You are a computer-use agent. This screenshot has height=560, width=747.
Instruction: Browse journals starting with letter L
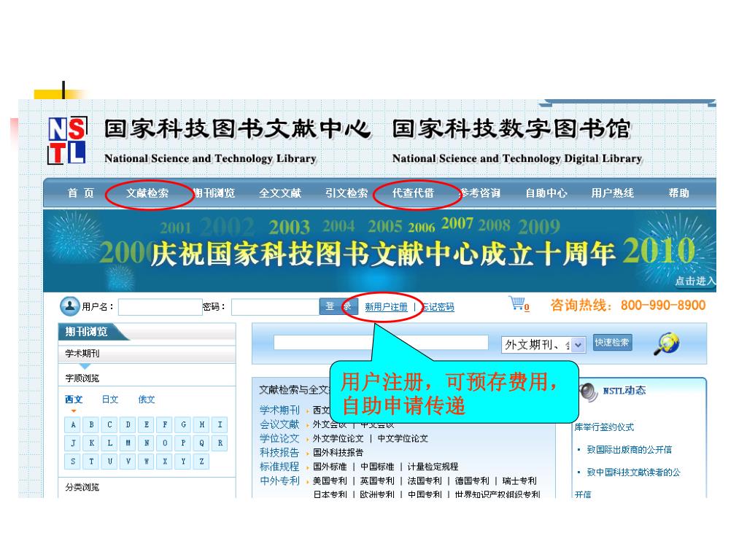pyautogui.click(x=109, y=443)
